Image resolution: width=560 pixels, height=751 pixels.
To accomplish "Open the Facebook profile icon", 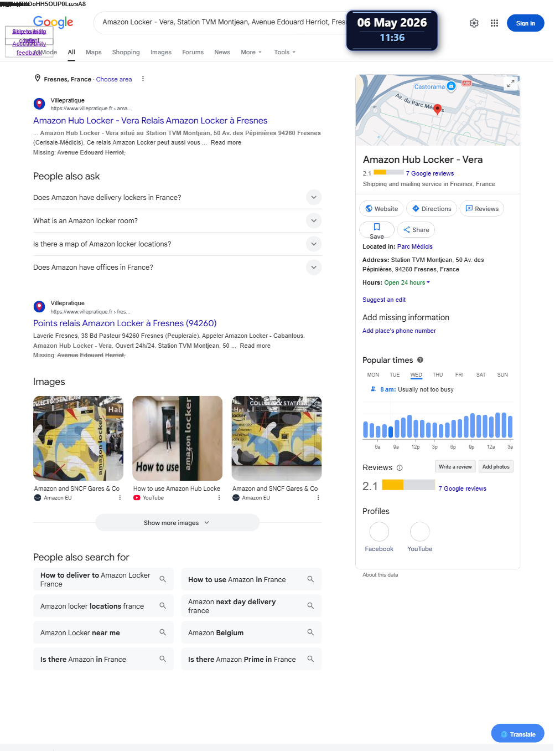I will coord(379,532).
